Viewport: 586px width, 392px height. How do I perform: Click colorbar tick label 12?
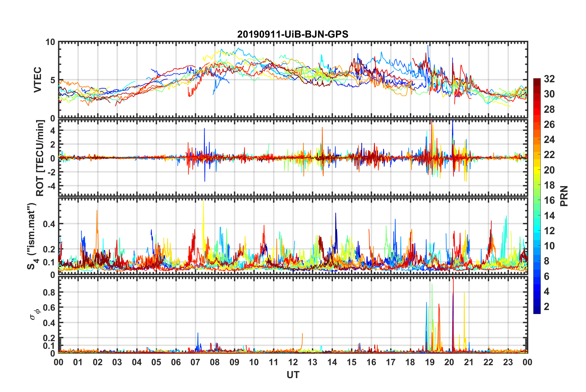[x=549, y=231]
